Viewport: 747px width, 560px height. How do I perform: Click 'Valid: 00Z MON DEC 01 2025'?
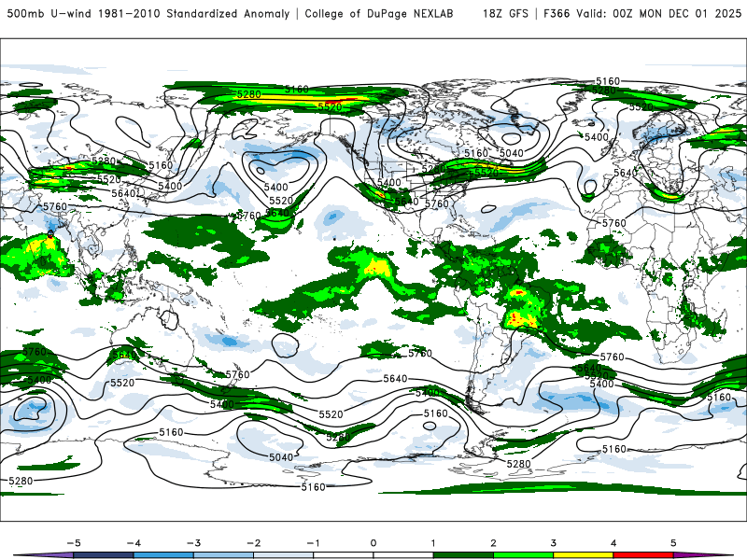[658, 13]
